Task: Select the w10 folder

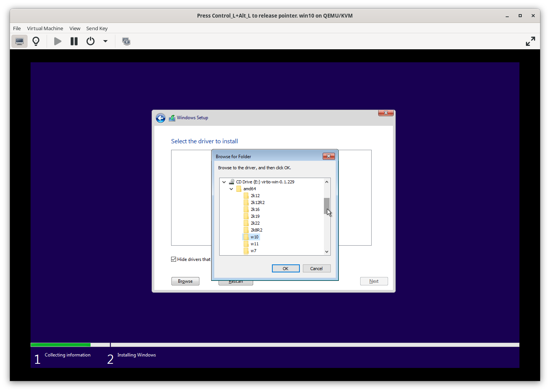Action: 254,237
